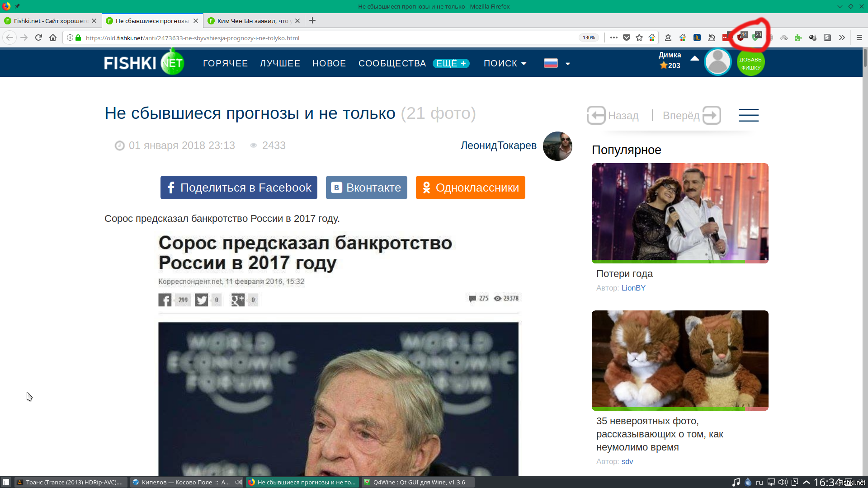Screen dimensions: 868x488
Task: Collapse user panel arrow next to Димка
Action: pyautogui.click(x=695, y=58)
